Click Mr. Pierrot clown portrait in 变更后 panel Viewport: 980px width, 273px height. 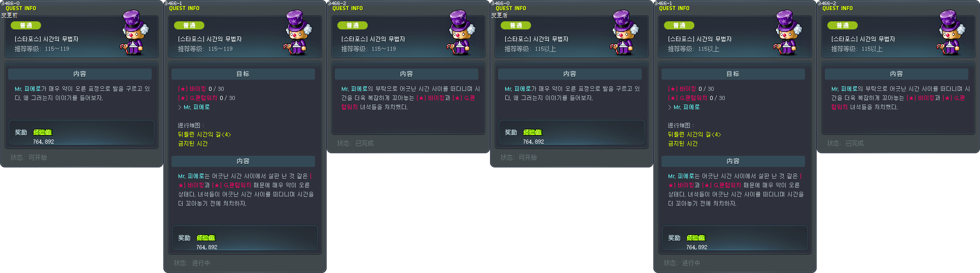(624, 32)
